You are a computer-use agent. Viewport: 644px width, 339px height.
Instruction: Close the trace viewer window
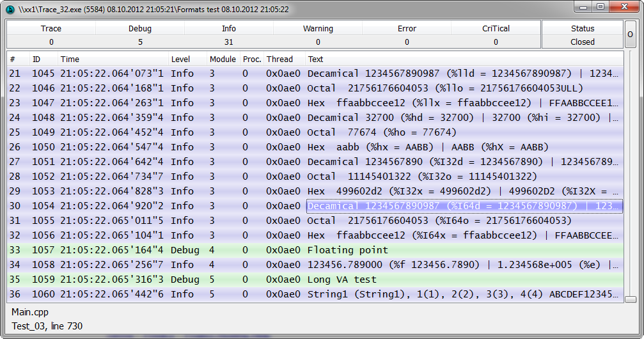[x=624, y=7]
